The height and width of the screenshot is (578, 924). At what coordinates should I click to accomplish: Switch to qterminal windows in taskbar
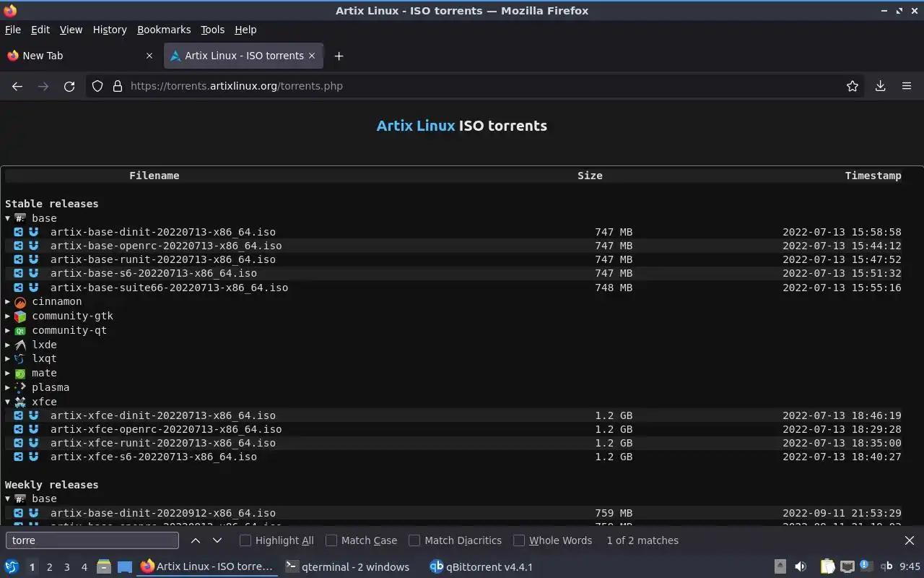347,567
